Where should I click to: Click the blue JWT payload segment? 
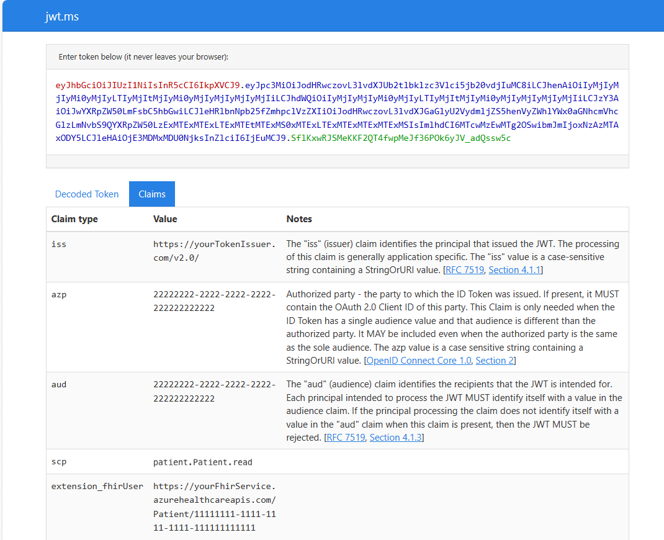coord(337,111)
